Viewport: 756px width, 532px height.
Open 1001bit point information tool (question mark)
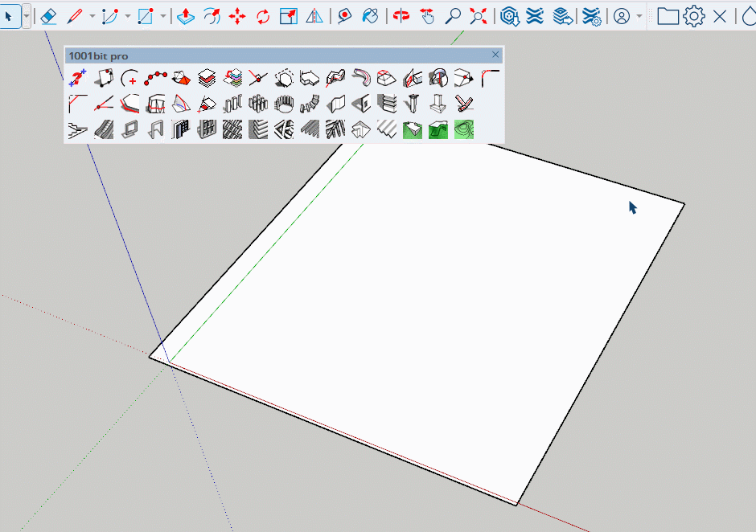point(78,78)
